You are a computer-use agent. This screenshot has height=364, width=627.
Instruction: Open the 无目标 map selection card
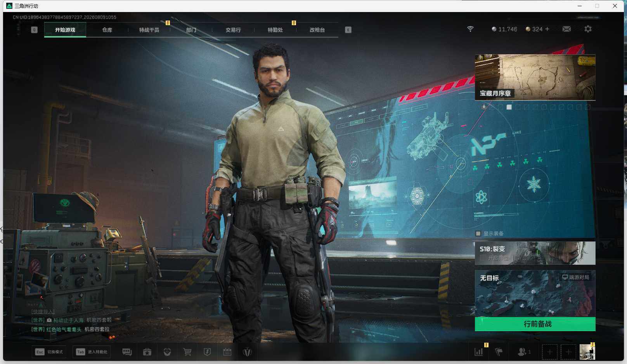535,293
